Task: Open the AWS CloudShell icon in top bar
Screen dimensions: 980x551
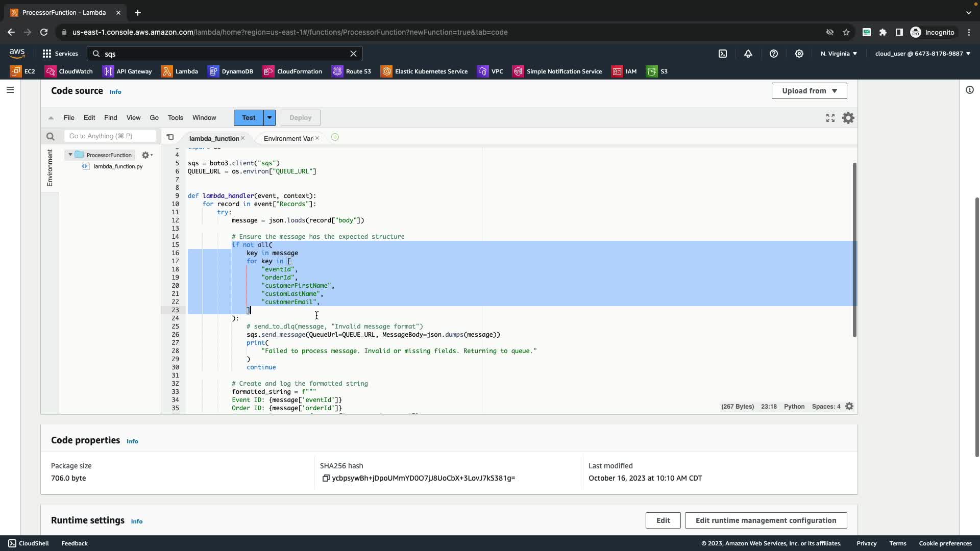Action: tap(723, 54)
